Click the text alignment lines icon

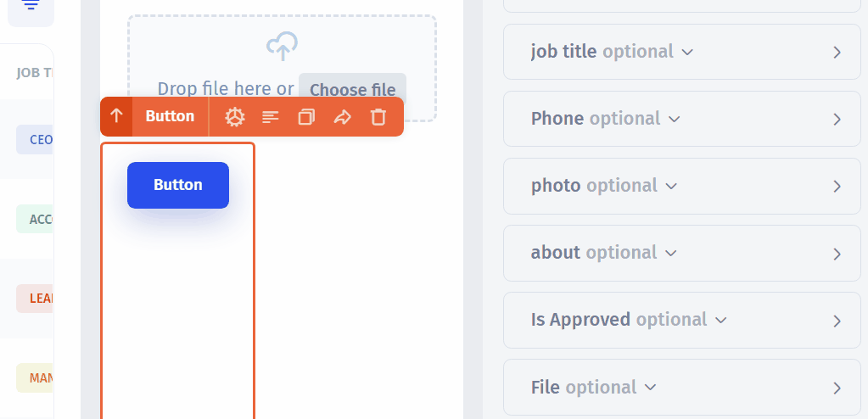(x=271, y=117)
